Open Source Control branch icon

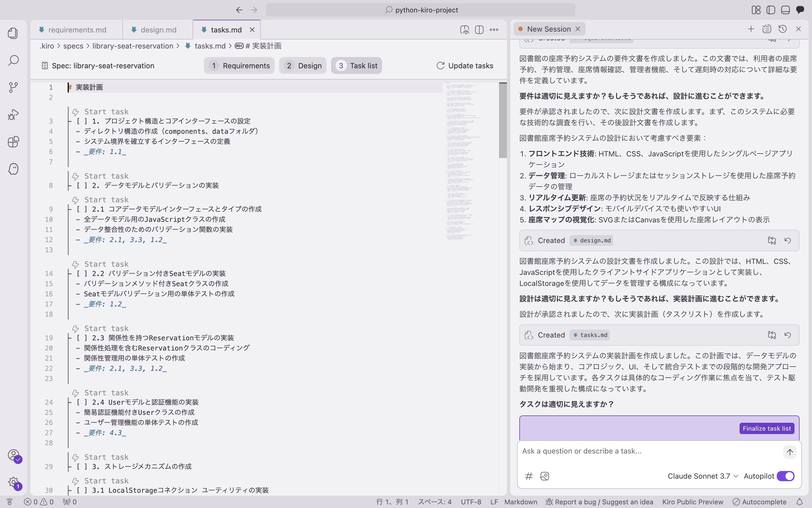[x=13, y=87]
